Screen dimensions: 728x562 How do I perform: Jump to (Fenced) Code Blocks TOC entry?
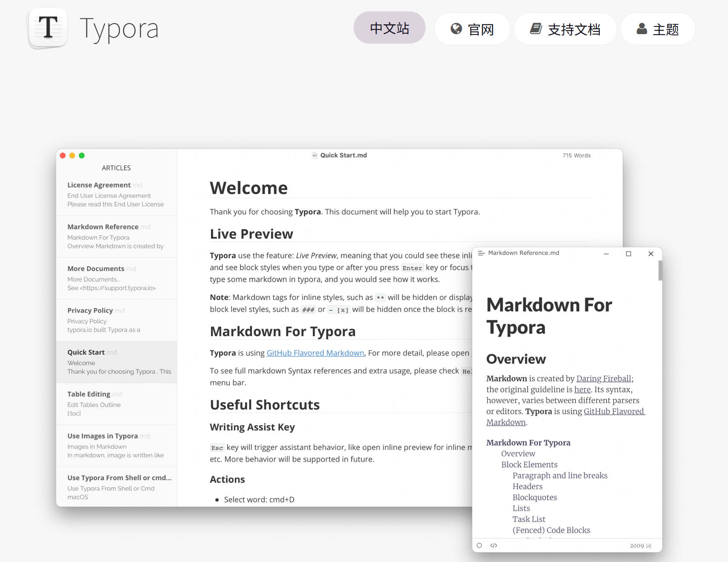point(552,530)
